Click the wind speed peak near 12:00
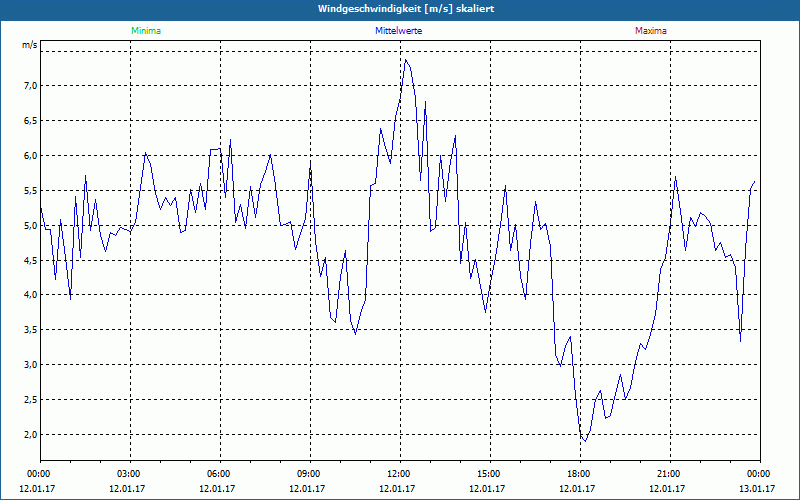This screenshot has height=500, width=800. coord(406,60)
